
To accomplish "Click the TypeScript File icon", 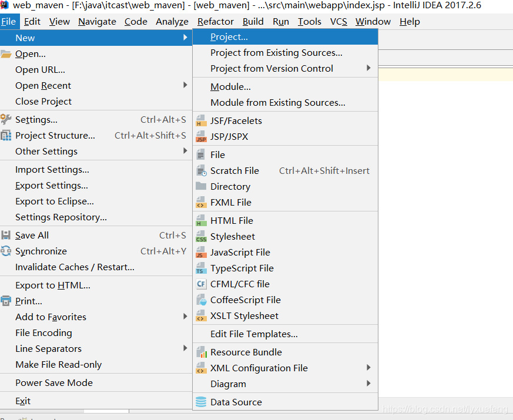I will [x=201, y=268].
